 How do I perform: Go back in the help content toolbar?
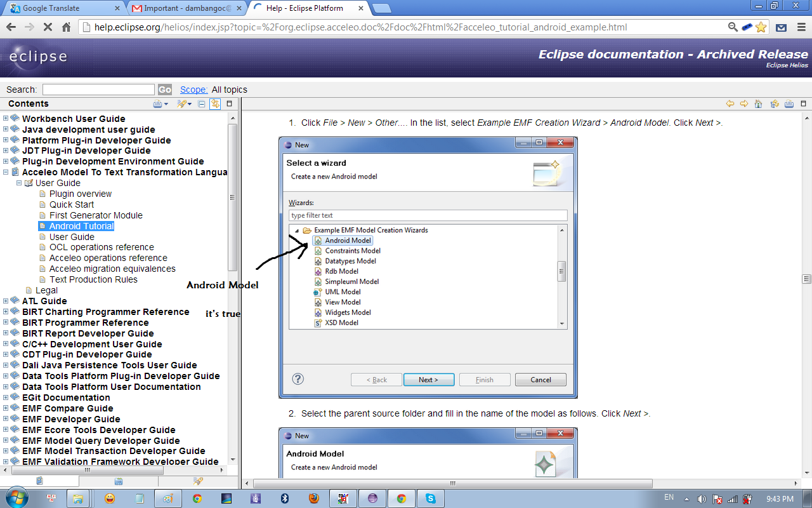click(730, 104)
